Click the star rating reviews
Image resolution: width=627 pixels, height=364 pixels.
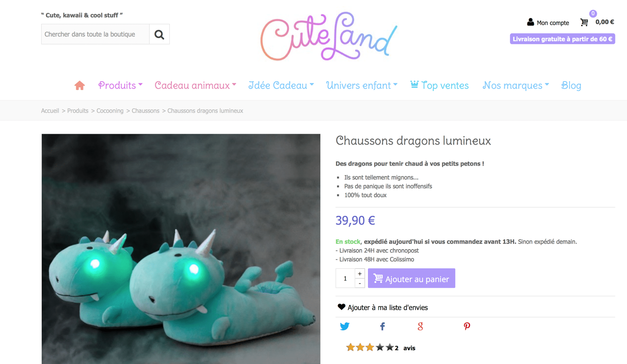click(380, 348)
